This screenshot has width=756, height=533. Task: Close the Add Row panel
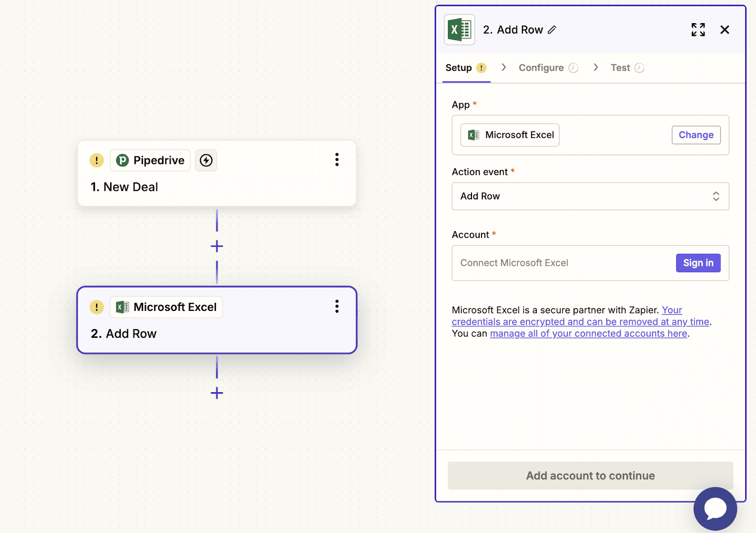(724, 30)
